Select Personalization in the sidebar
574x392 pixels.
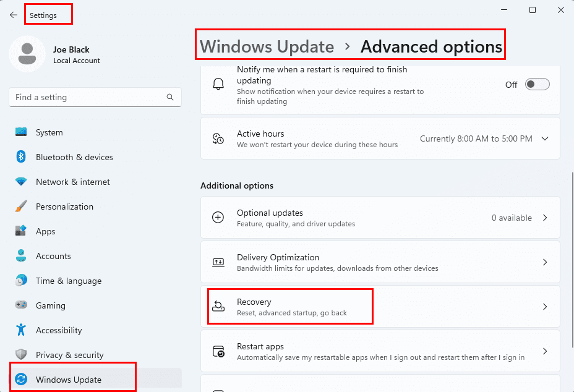coord(95,206)
